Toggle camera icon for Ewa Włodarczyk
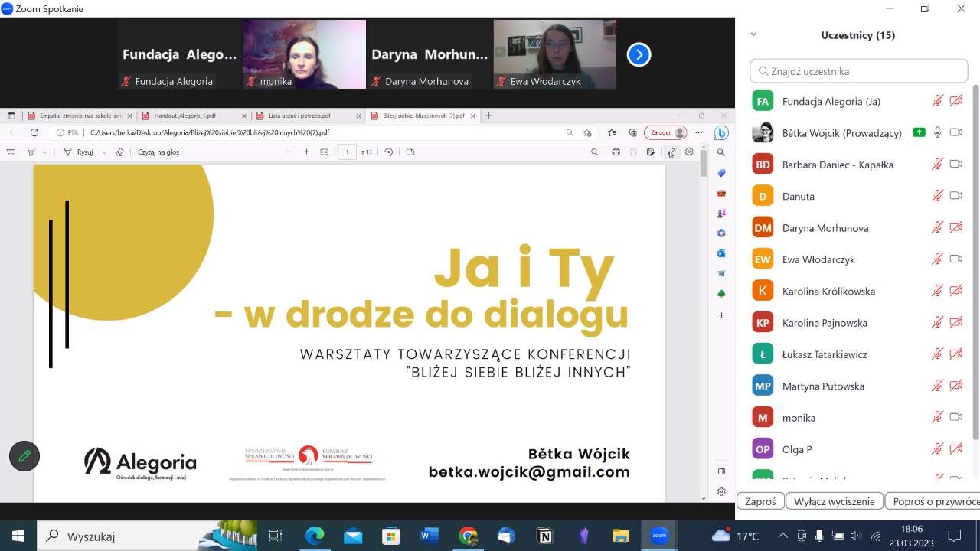Image resolution: width=980 pixels, height=551 pixels. (955, 259)
